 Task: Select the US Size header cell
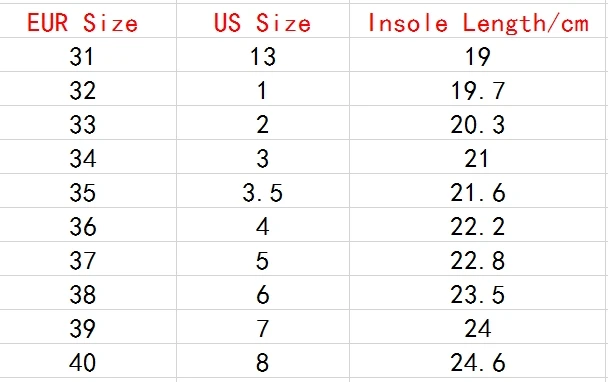pos(263,21)
